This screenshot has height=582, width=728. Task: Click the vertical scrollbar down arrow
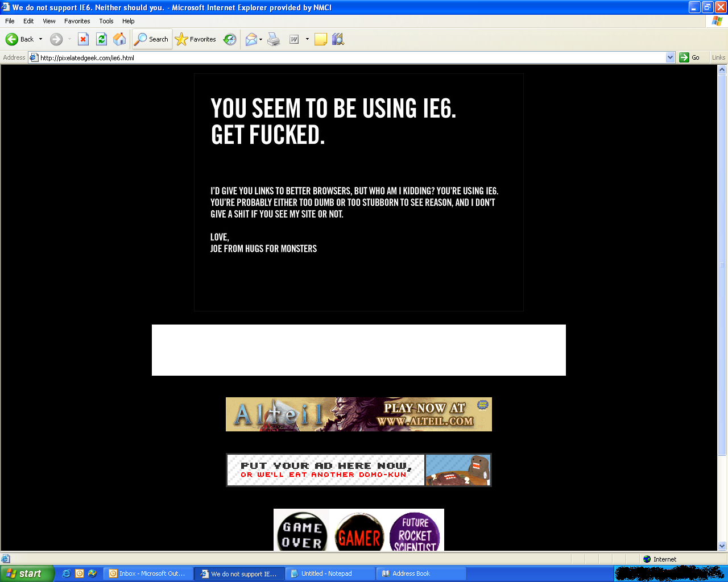722,546
